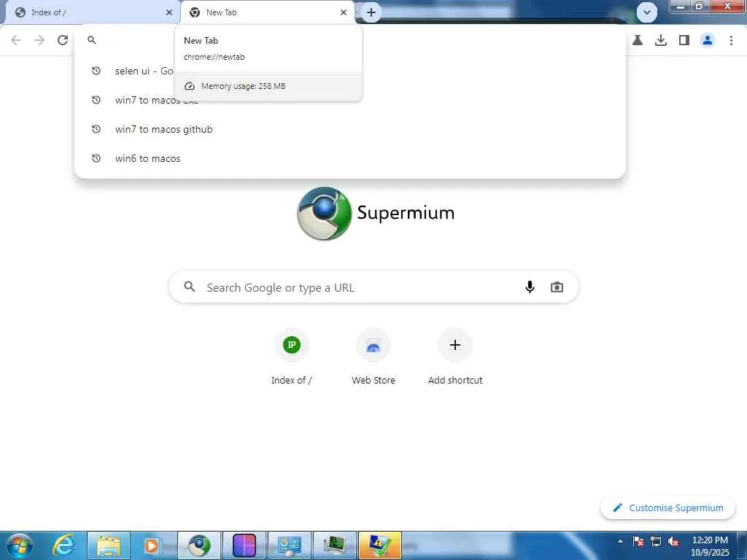
Task: Open the 'Index of /' shortcut tile
Action: point(292,357)
